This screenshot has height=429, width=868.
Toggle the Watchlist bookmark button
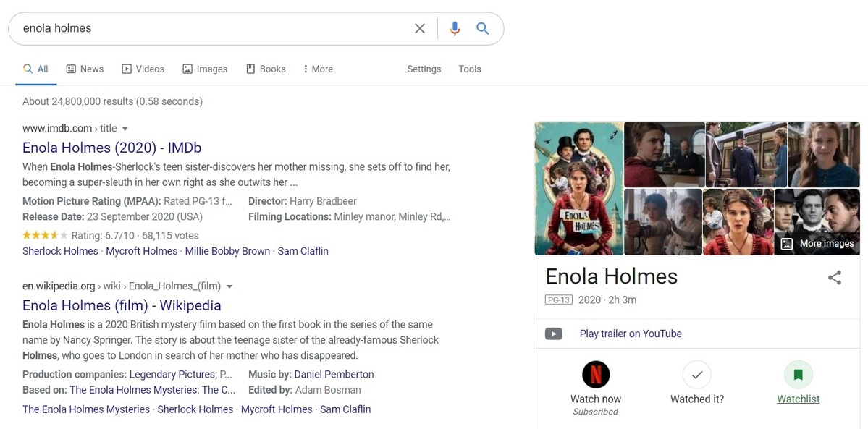799,374
